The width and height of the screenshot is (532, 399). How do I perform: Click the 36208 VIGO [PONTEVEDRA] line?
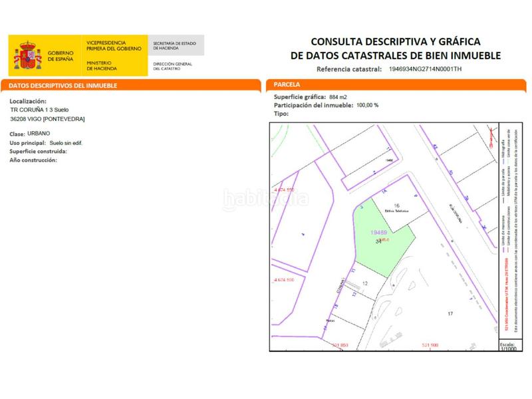point(47,119)
